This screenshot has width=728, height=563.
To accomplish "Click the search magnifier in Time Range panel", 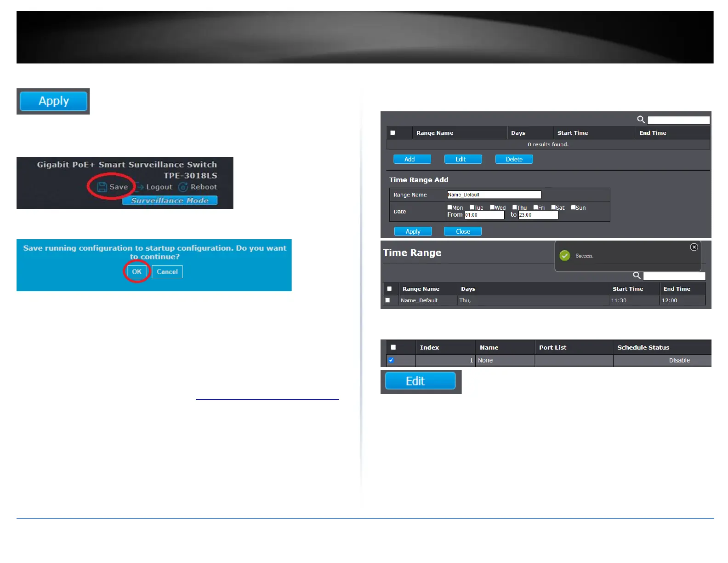I will click(x=637, y=276).
